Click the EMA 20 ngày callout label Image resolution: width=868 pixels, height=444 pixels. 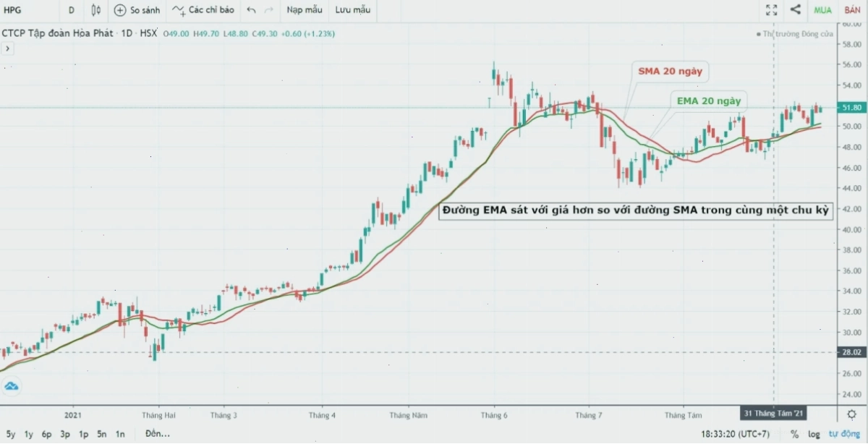tap(709, 101)
